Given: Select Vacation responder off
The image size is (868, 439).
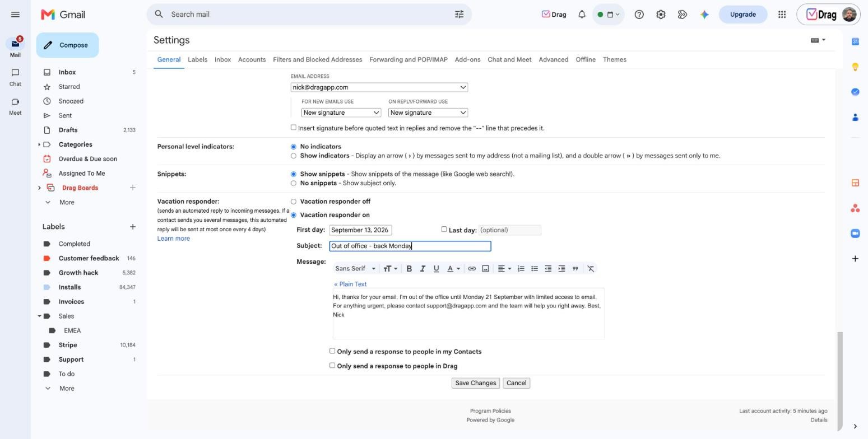Looking at the screenshot, I should click(x=293, y=202).
